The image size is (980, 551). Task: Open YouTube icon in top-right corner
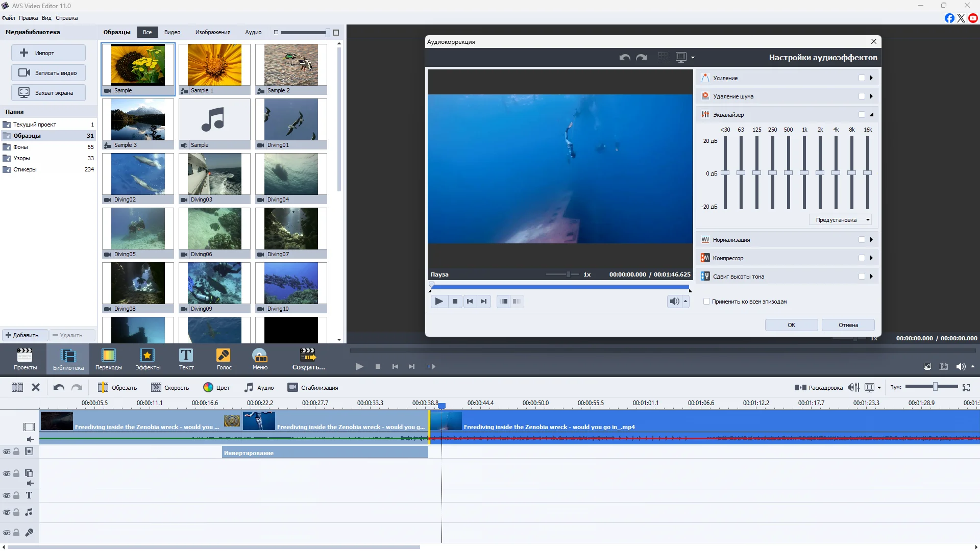point(973,18)
